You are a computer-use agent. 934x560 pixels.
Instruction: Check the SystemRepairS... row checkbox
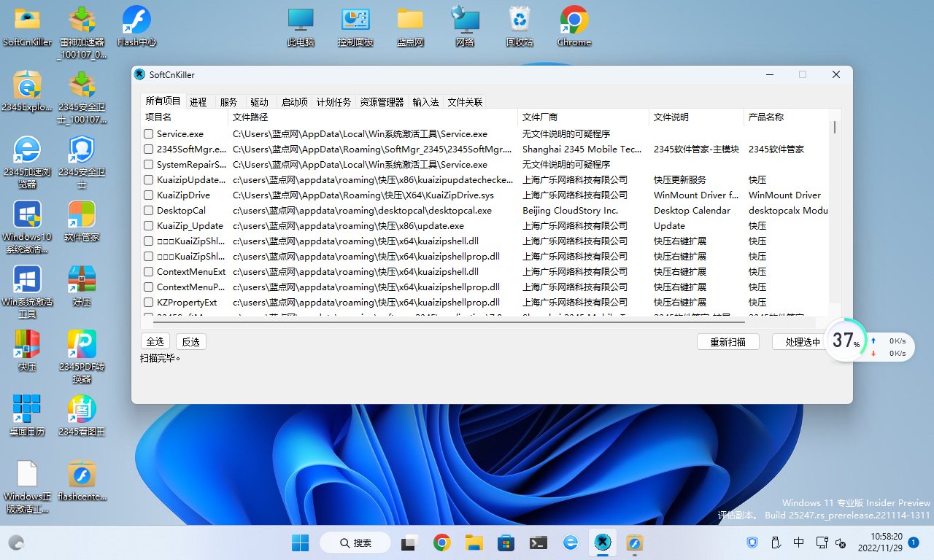149,165
